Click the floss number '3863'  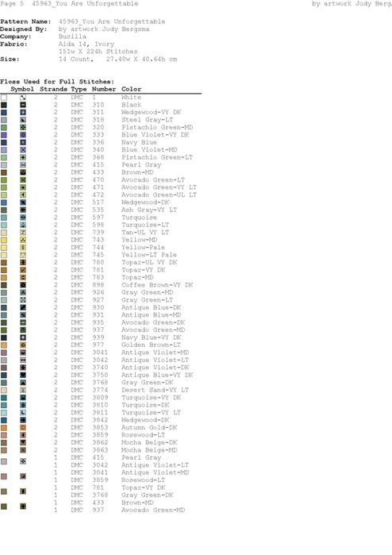point(100,450)
